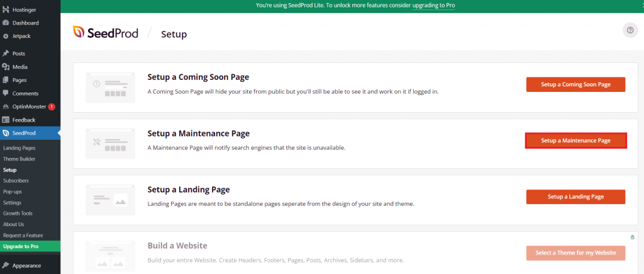Click the Dashboard gauge icon in sidebar
644x274 pixels.
6,23
